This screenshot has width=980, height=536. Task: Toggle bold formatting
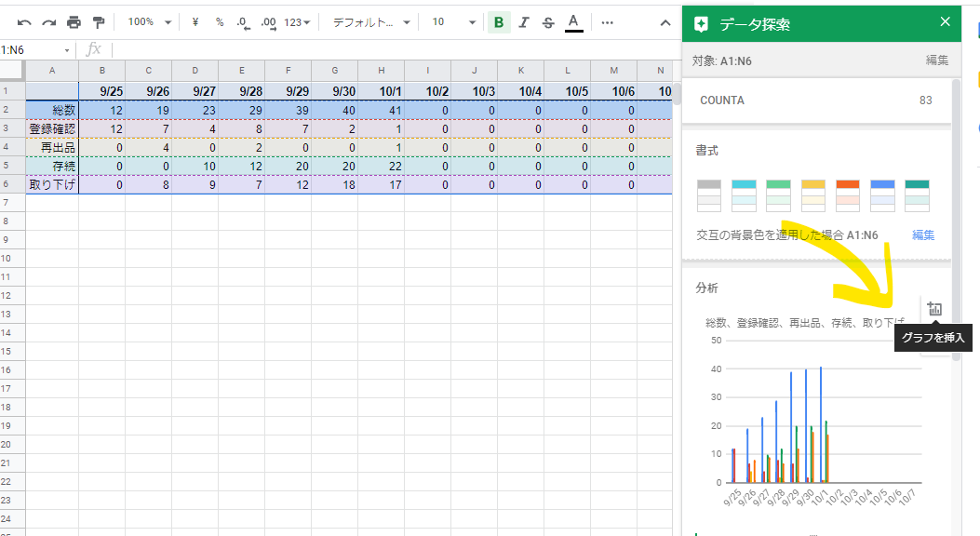coord(499,22)
